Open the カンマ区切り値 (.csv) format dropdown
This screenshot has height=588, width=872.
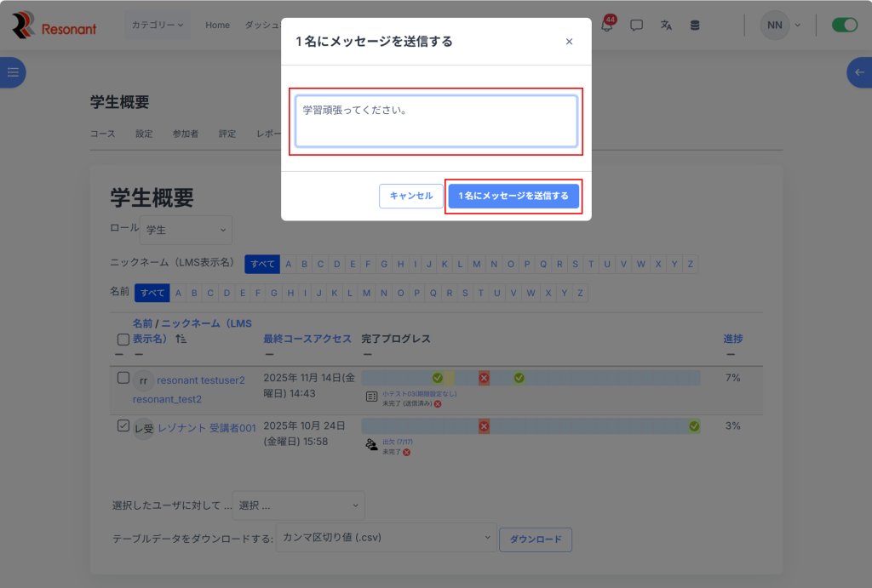pyautogui.click(x=386, y=538)
